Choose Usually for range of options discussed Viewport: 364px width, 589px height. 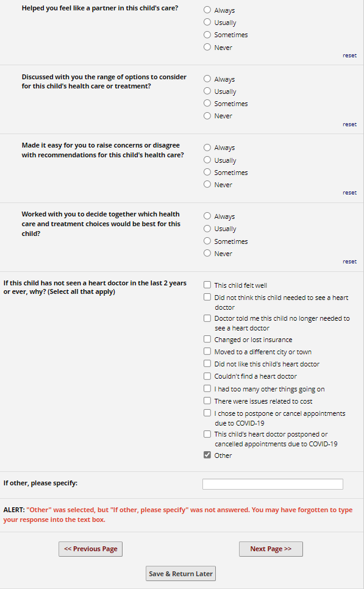[207, 91]
